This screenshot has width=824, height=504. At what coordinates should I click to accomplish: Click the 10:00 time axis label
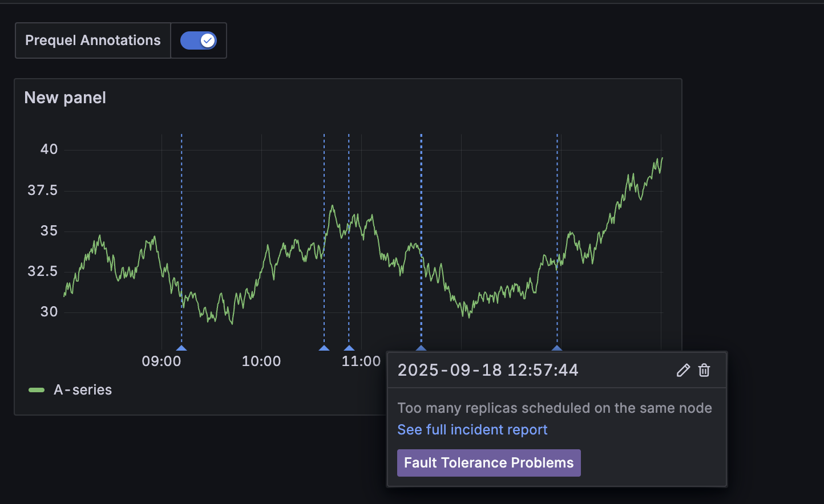261,361
